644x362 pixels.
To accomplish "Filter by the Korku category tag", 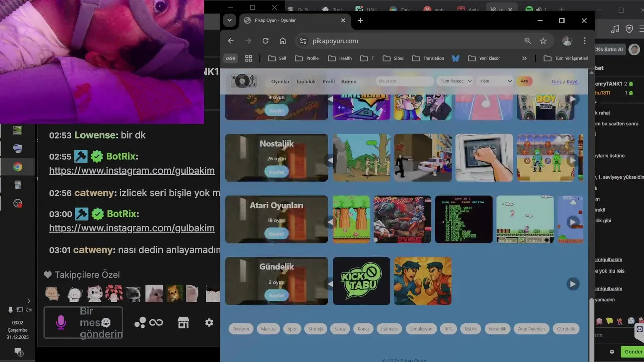I will pyautogui.click(x=363, y=329).
